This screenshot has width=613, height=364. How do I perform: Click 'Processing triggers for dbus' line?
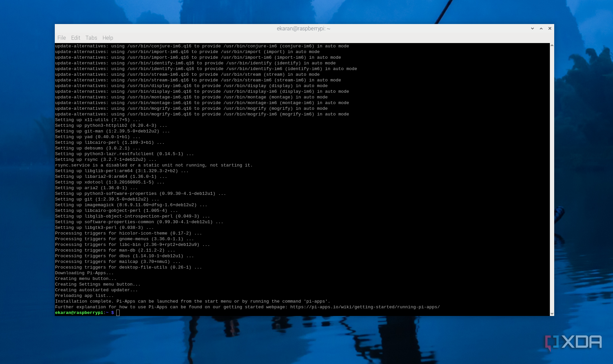coord(125,256)
